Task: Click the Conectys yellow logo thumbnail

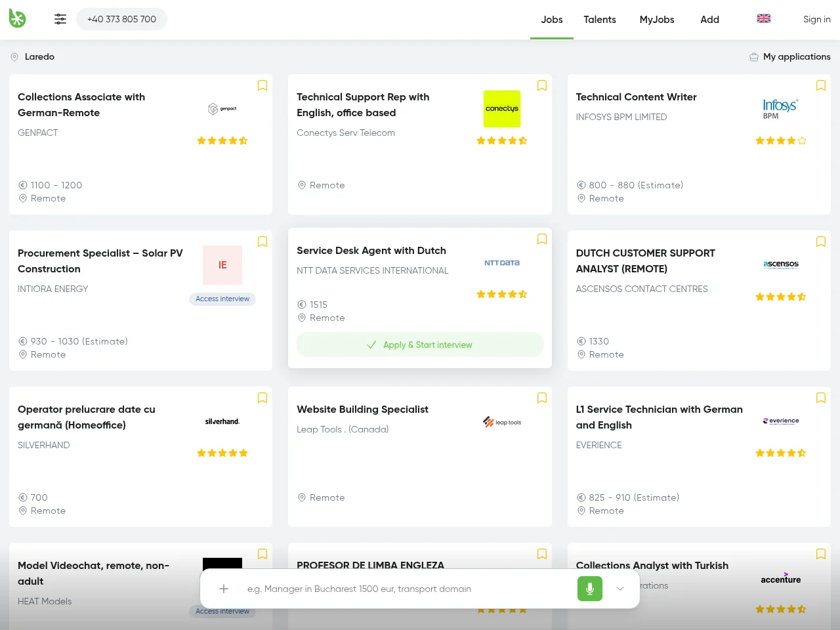Action: (x=502, y=109)
